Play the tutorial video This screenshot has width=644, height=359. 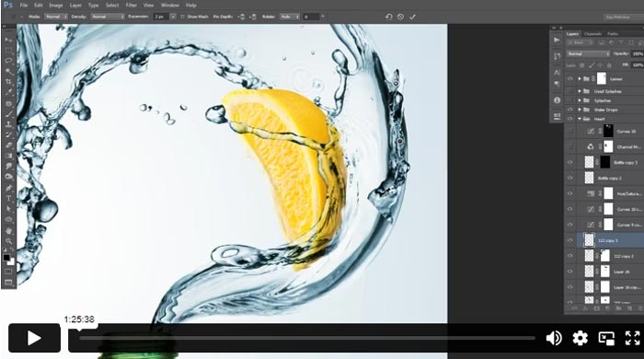(35, 338)
